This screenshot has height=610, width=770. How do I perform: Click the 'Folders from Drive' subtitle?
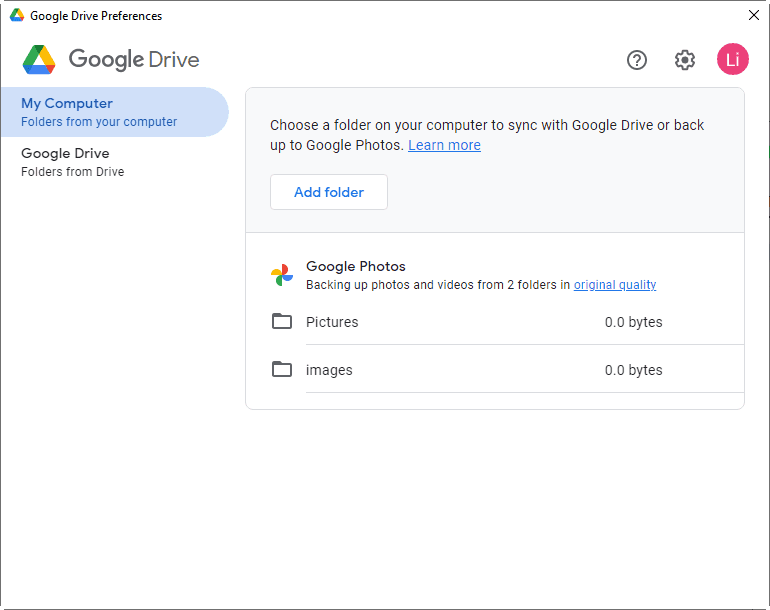73,172
